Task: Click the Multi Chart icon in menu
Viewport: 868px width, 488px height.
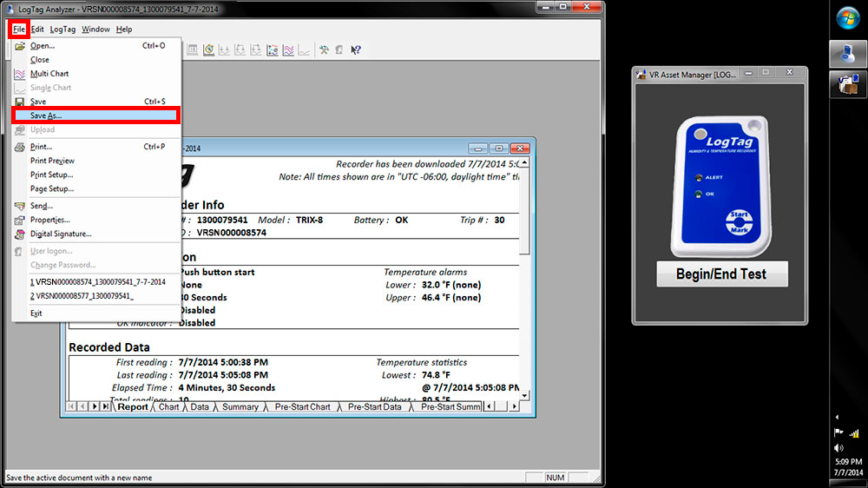Action: [20, 74]
